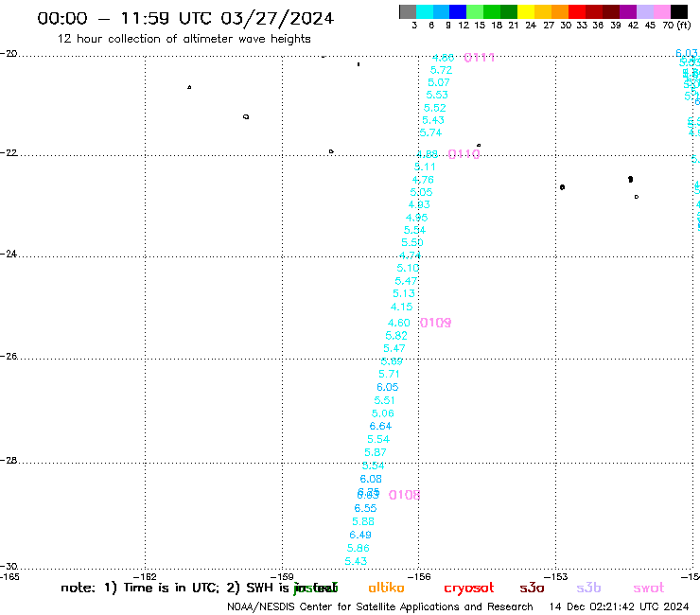Click the cyan 6 ft legend swatch
This screenshot has height=615, width=700.
(425, 11)
